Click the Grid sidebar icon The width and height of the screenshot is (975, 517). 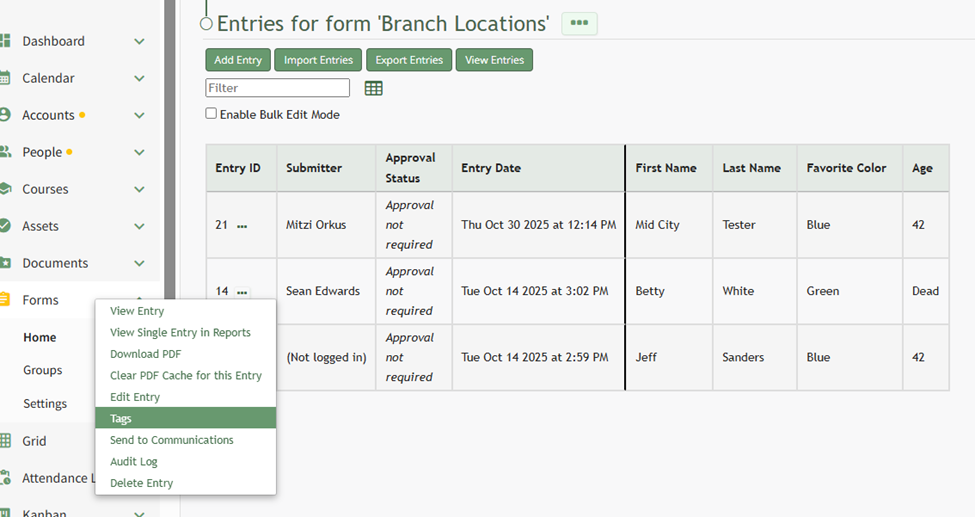click(x=5, y=440)
